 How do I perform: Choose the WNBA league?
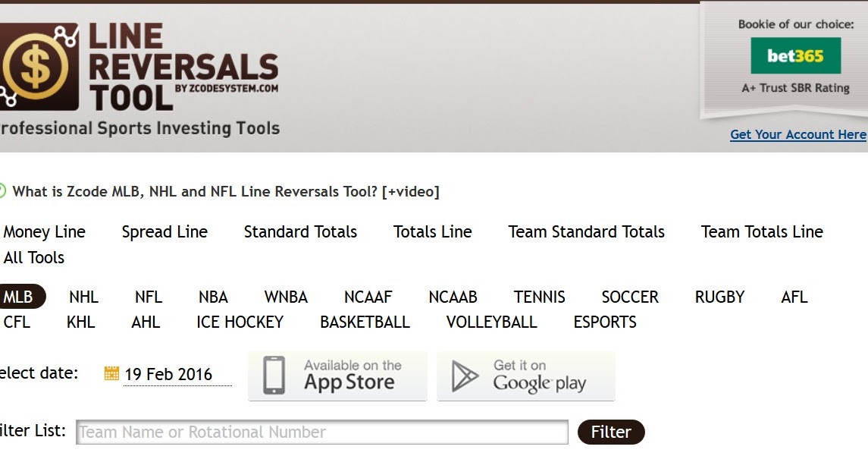click(286, 297)
